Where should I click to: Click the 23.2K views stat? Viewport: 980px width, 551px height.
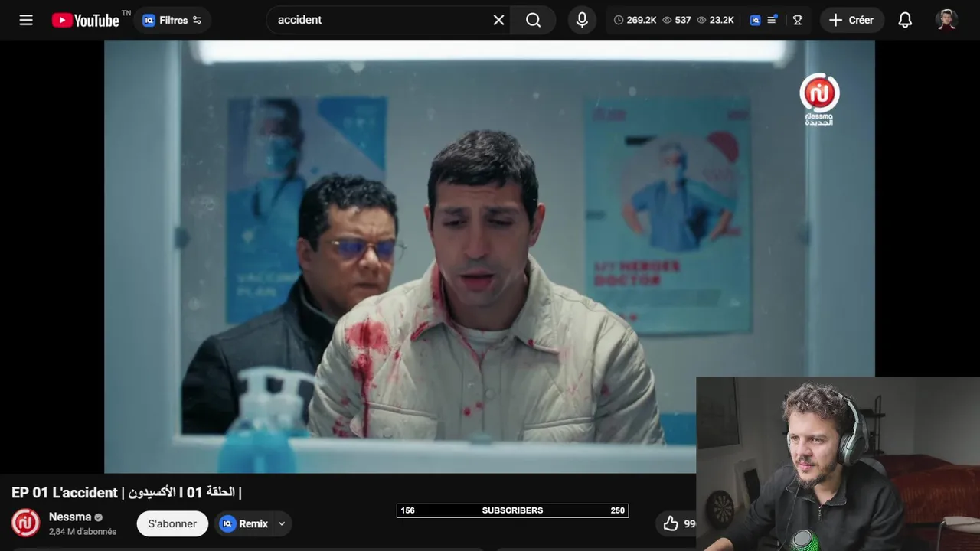tap(715, 20)
